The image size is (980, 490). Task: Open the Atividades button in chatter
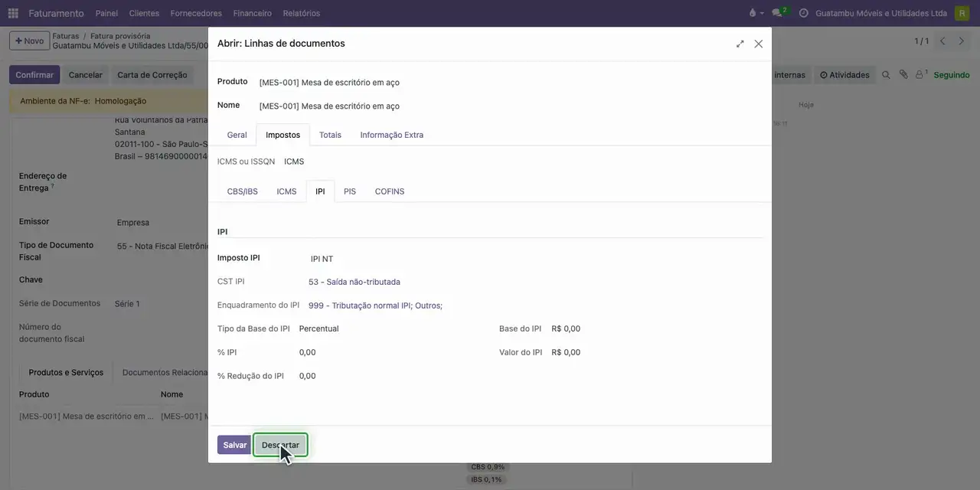844,75
